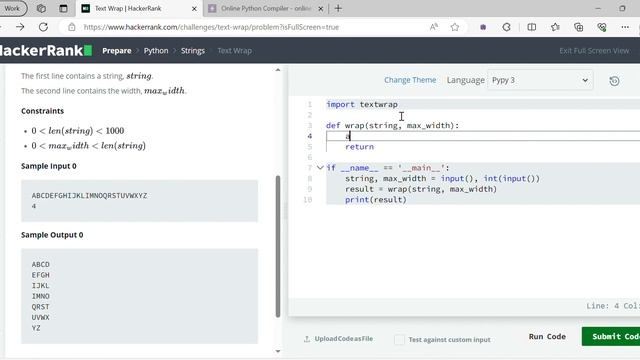The image size is (640, 360).
Task: Click the Sample Input 0 heading
Action: pos(49,166)
